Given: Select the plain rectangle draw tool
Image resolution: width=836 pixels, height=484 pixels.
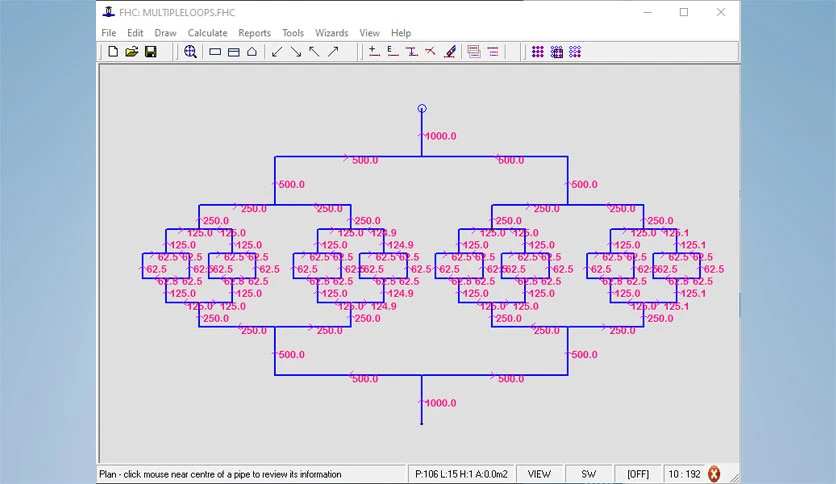Looking at the screenshot, I should coord(215,52).
